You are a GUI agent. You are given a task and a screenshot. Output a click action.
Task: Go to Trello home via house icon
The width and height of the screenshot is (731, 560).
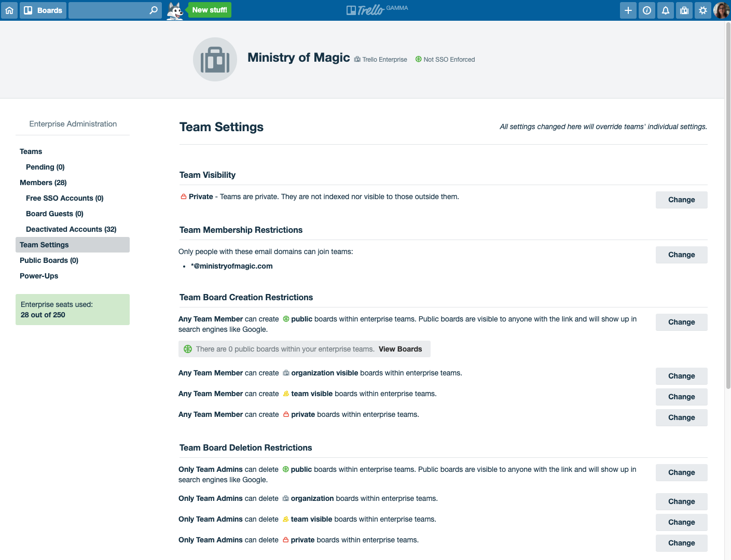9,10
